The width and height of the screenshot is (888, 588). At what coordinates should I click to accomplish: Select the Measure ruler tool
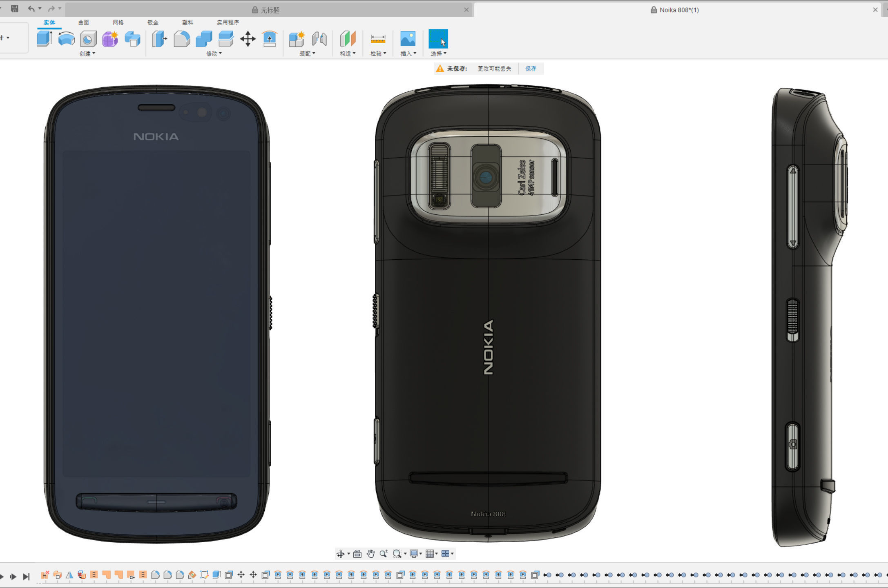(378, 39)
